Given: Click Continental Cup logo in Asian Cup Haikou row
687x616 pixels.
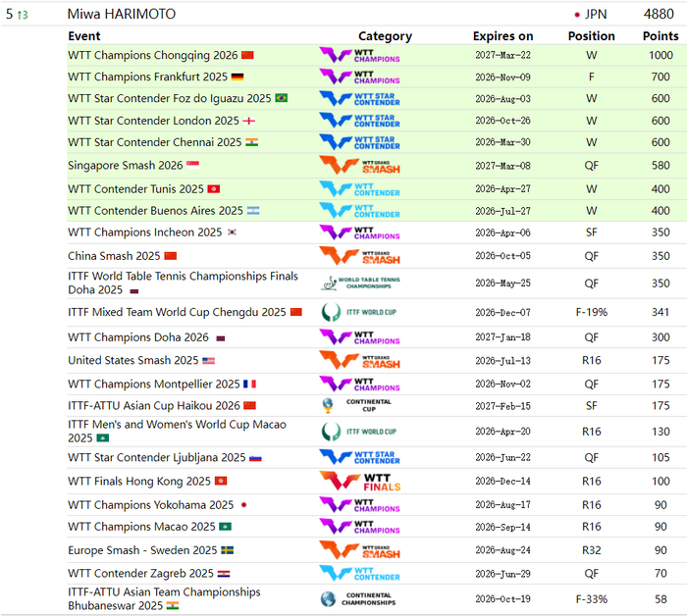Looking at the screenshot, I should tap(356, 406).
